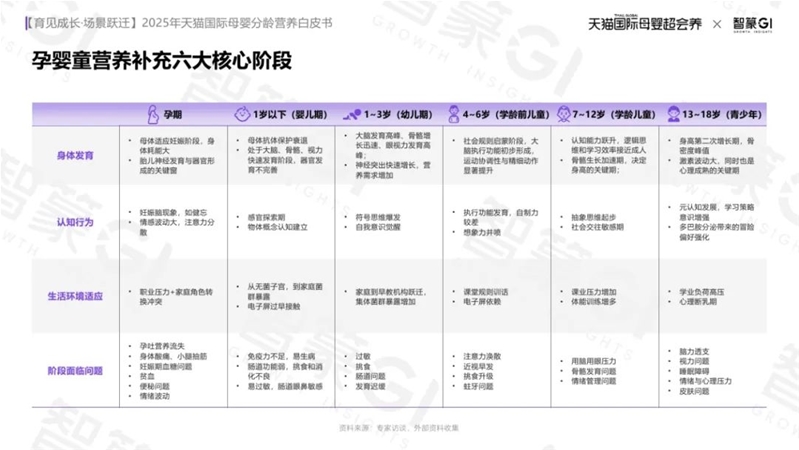Viewport: 799px width, 450px height.
Task: Click the text 近视早发
Action: click(478, 366)
